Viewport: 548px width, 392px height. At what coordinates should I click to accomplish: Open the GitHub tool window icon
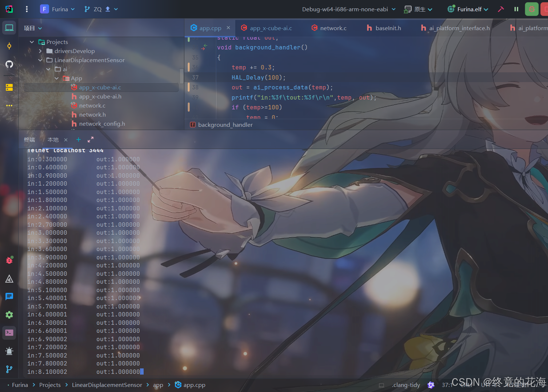pyautogui.click(x=9, y=64)
